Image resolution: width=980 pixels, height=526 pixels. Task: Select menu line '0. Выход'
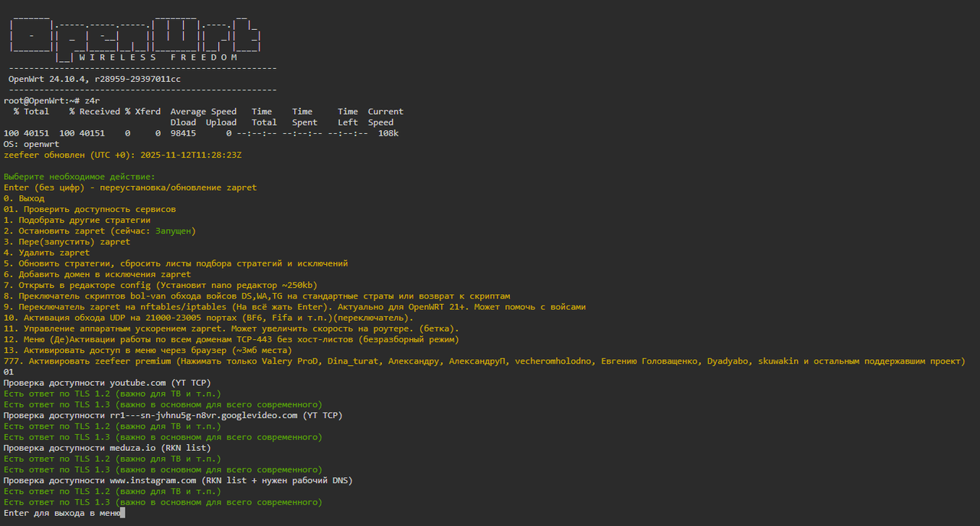[x=24, y=198]
